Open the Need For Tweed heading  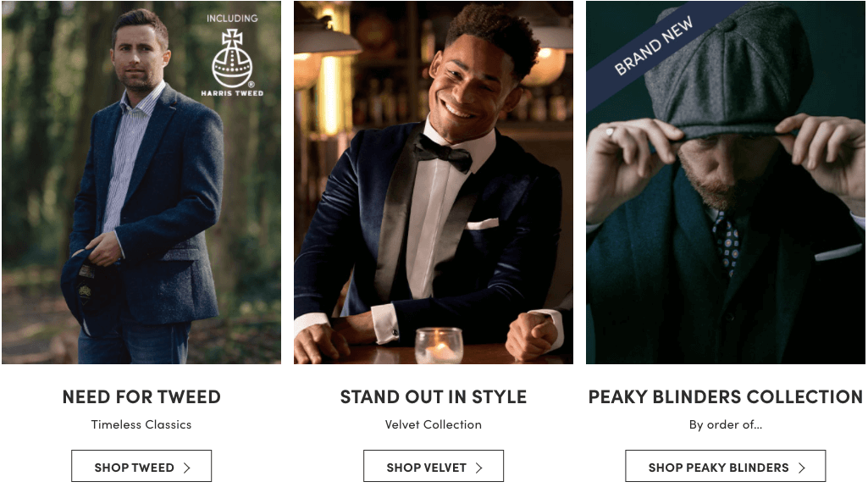[x=141, y=396]
